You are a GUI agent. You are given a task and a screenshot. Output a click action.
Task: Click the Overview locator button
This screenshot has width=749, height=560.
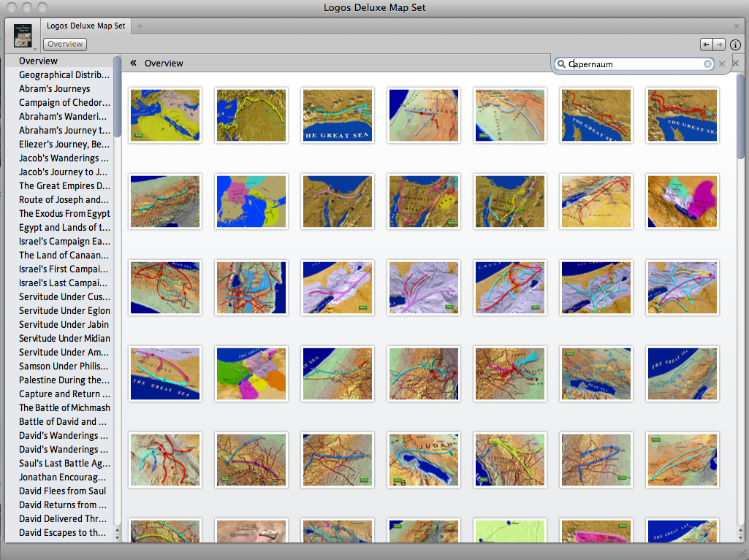click(66, 44)
